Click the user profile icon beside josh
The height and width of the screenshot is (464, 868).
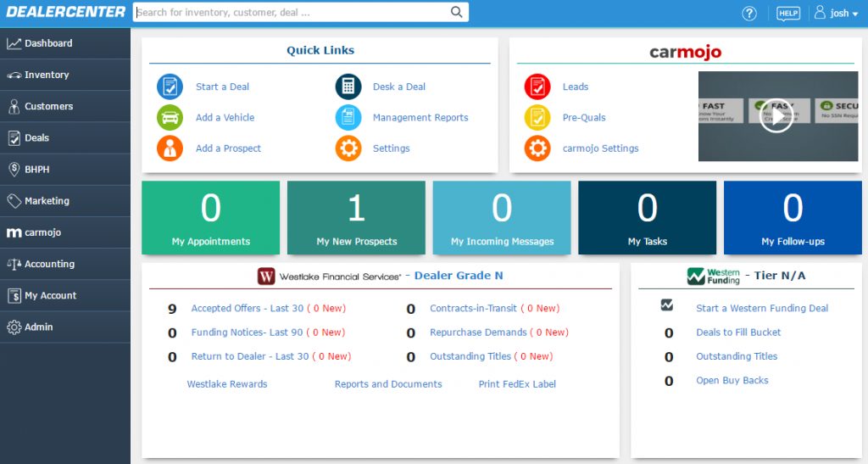pyautogui.click(x=820, y=12)
